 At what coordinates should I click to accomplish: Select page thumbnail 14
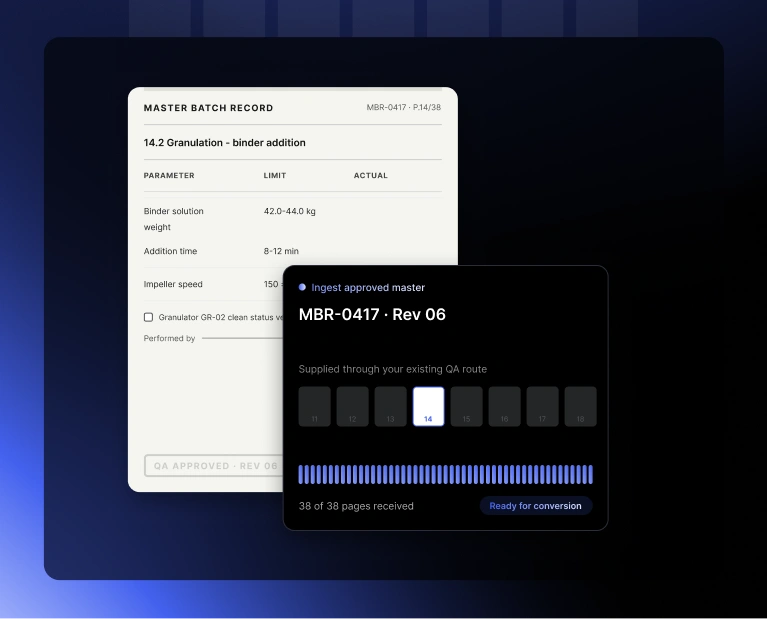429,407
